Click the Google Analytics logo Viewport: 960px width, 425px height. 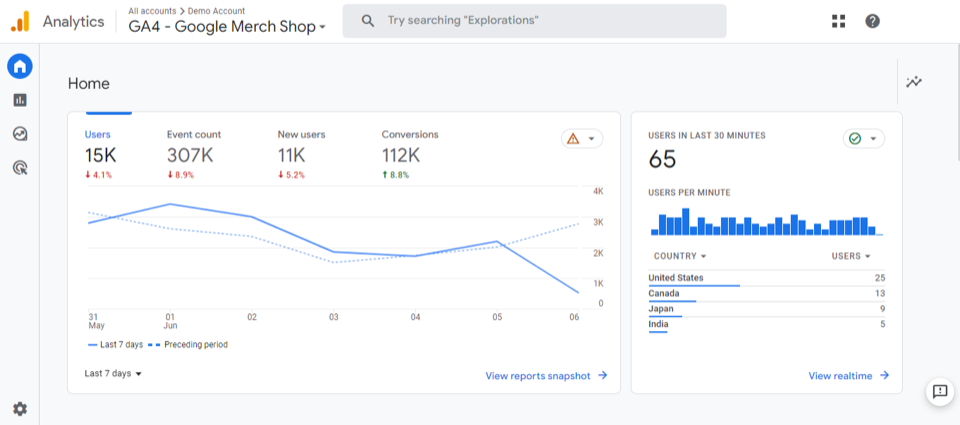click(20, 21)
